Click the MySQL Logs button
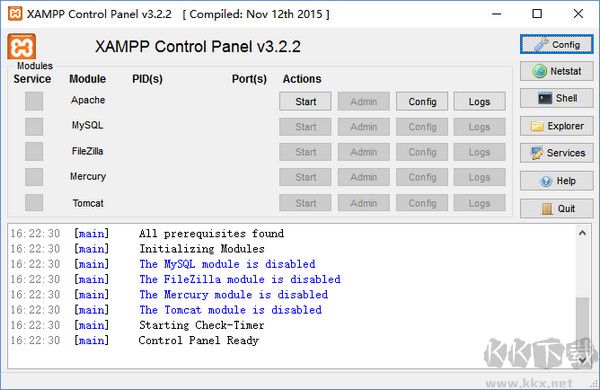The image size is (600, 390). pyautogui.click(x=479, y=127)
